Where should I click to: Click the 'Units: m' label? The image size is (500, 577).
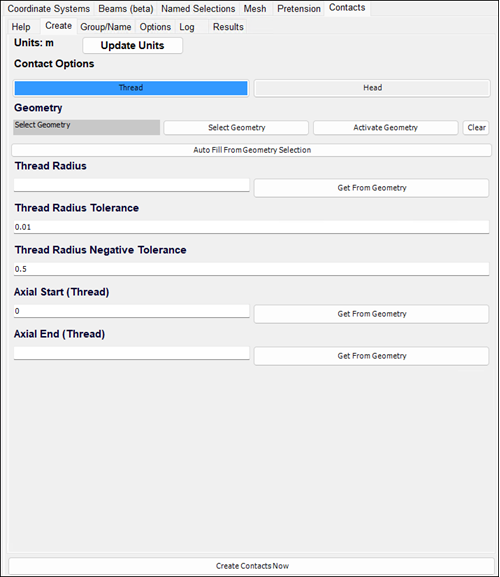pos(34,43)
